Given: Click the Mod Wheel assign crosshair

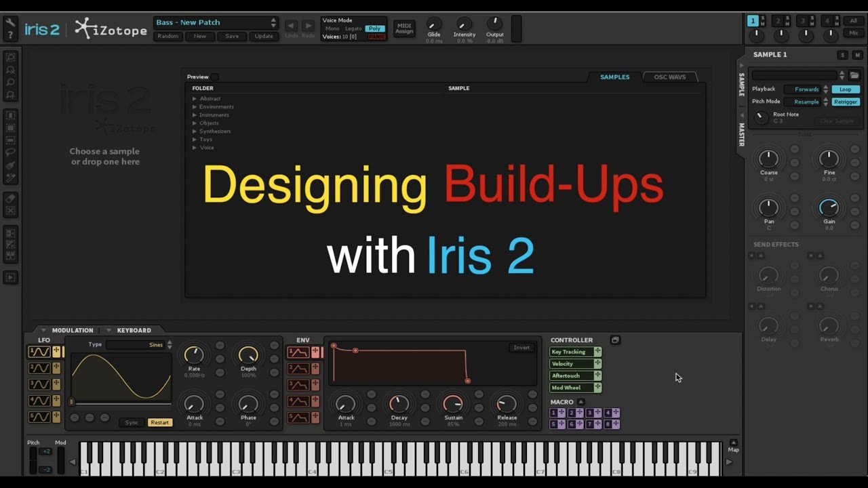Looking at the screenshot, I should (x=597, y=388).
